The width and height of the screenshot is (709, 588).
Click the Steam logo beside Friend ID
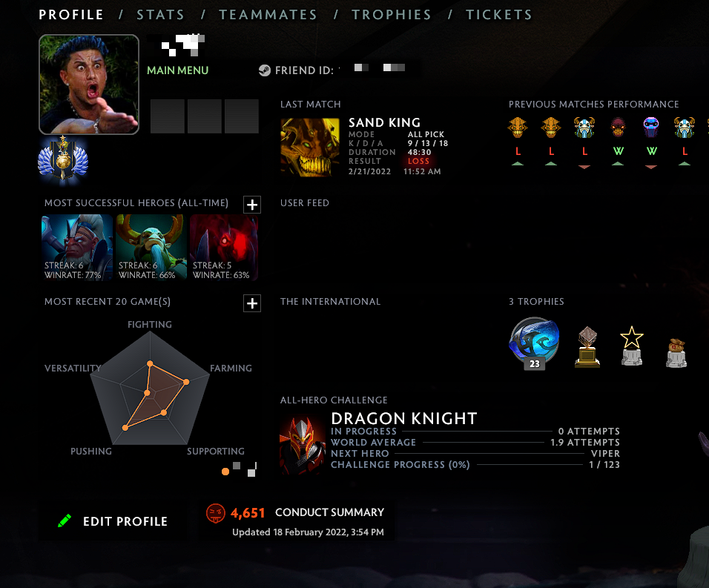[265, 70]
